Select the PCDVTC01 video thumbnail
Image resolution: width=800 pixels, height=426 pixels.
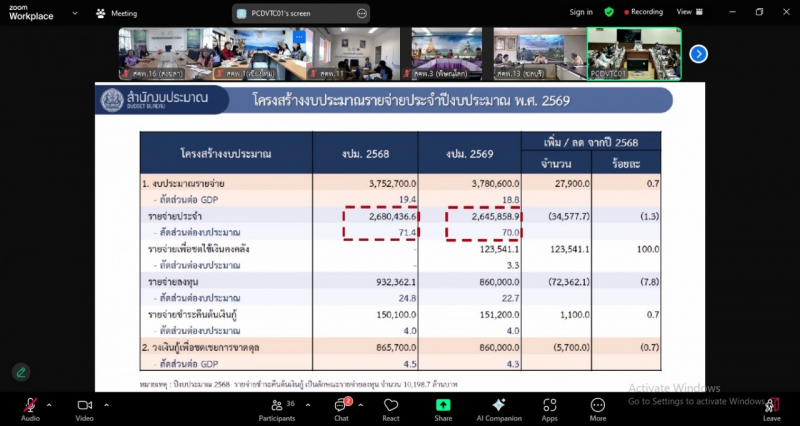[634, 54]
